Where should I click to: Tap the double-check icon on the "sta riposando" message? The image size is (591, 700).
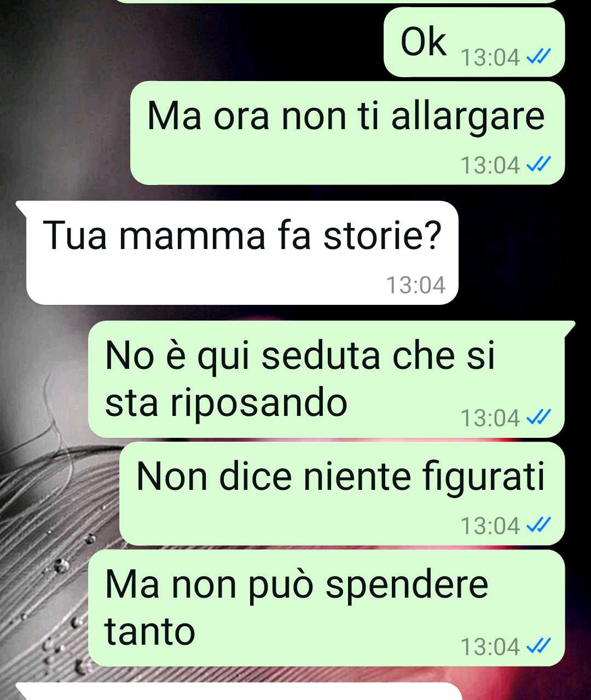(x=537, y=418)
